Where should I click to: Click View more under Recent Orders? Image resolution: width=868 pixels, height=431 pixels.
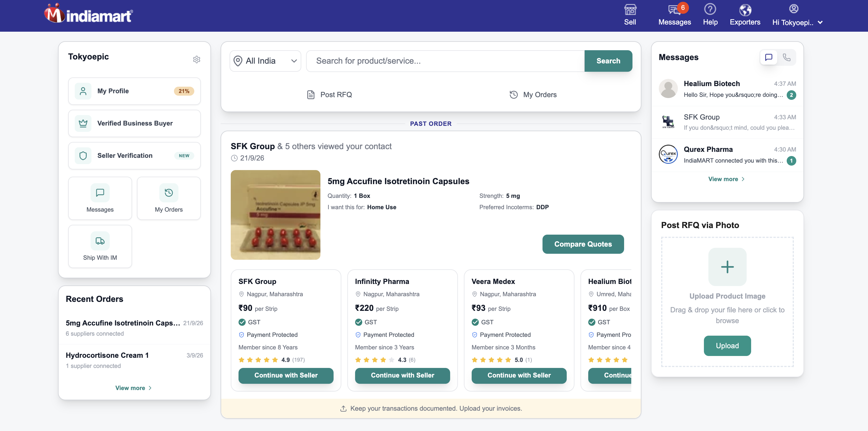point(133,388)
